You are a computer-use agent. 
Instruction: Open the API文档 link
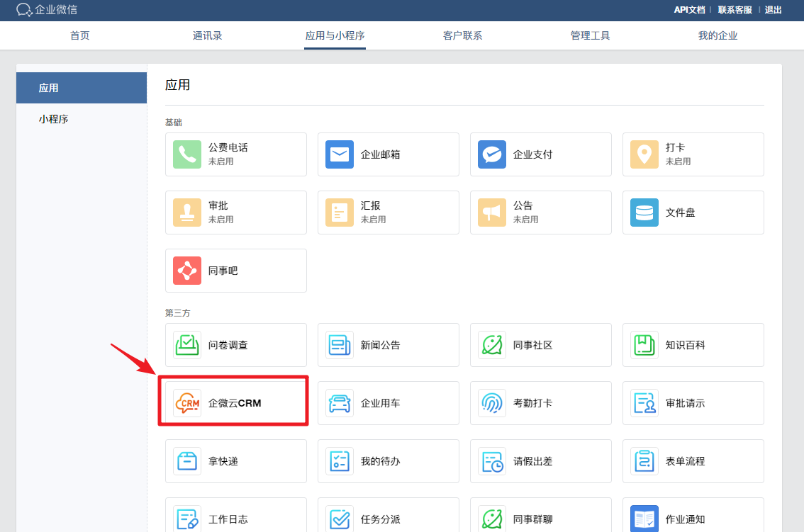(689, 10)
